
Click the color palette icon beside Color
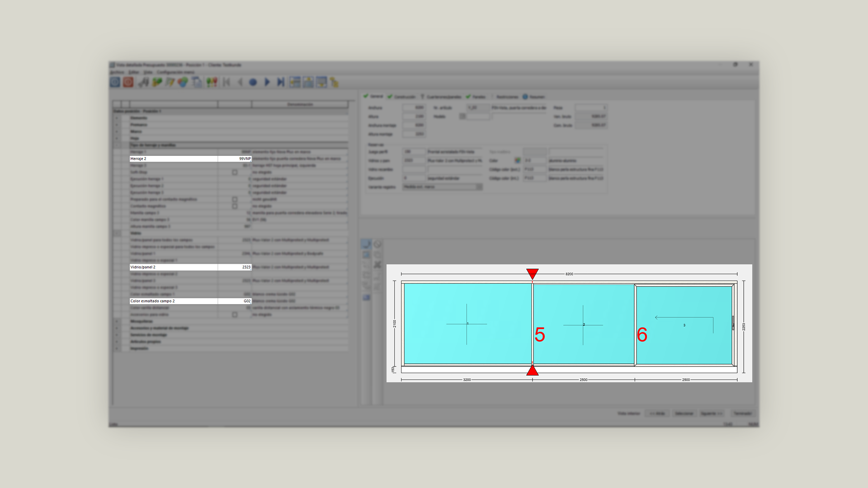(517, 160)
